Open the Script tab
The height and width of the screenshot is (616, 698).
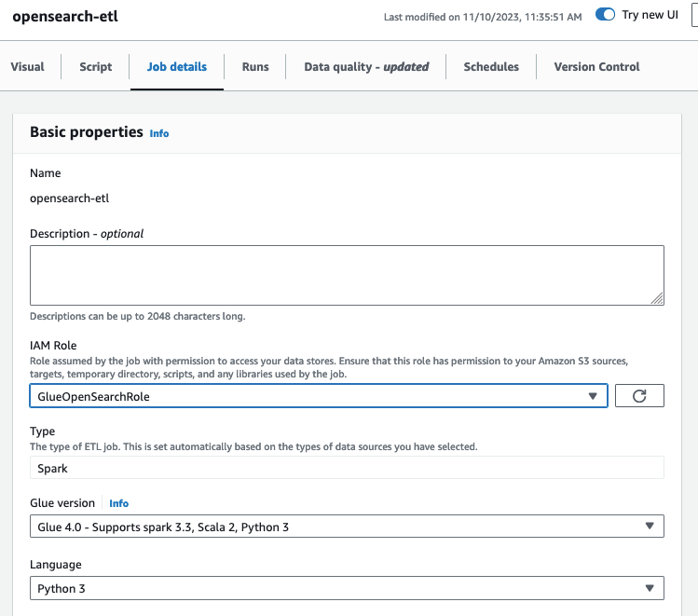96,67
